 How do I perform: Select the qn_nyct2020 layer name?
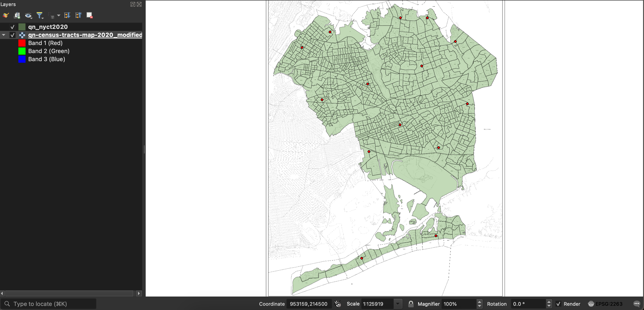point(48,27)
